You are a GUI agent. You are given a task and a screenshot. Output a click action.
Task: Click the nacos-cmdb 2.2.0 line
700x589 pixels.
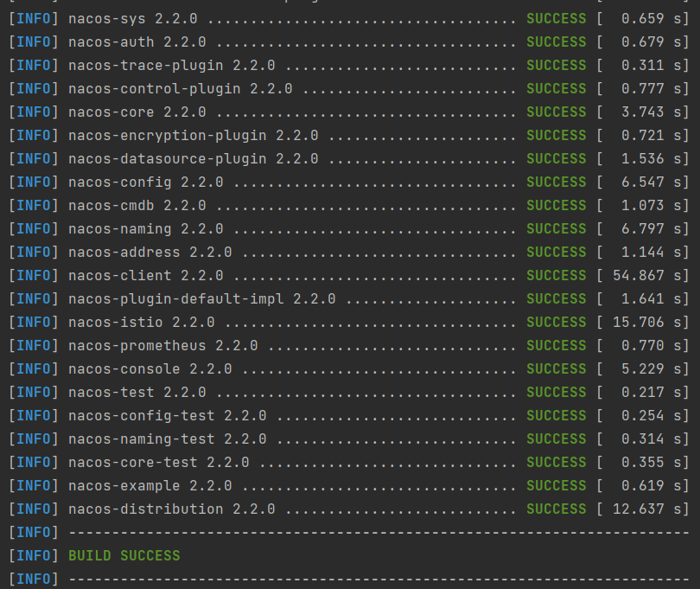pyautogui.click(x=348, y=206)
